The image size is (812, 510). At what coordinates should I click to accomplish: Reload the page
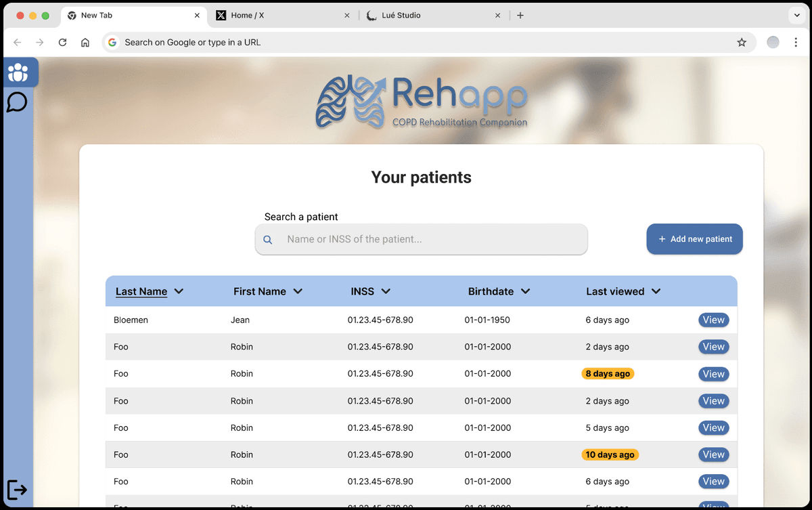click(x=62, y=43)
